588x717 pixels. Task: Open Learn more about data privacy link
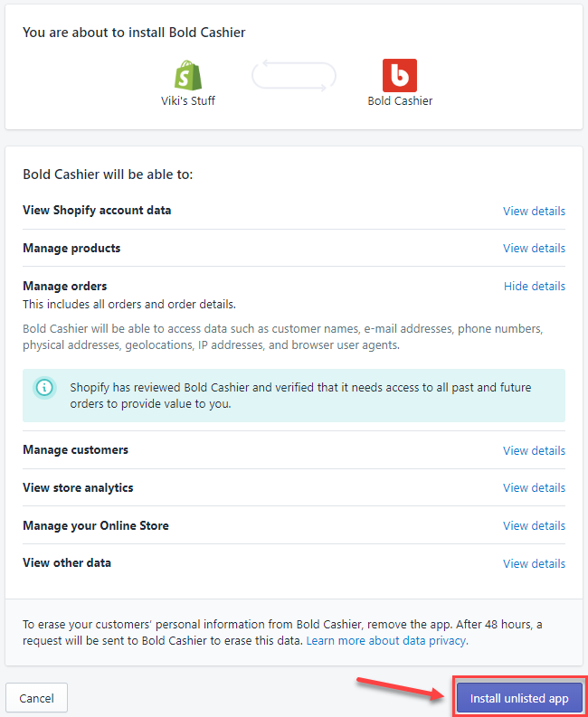[386, 641]
